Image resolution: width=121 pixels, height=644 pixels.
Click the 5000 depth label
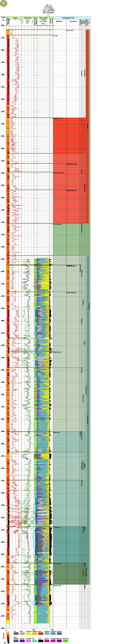point(3,444)
